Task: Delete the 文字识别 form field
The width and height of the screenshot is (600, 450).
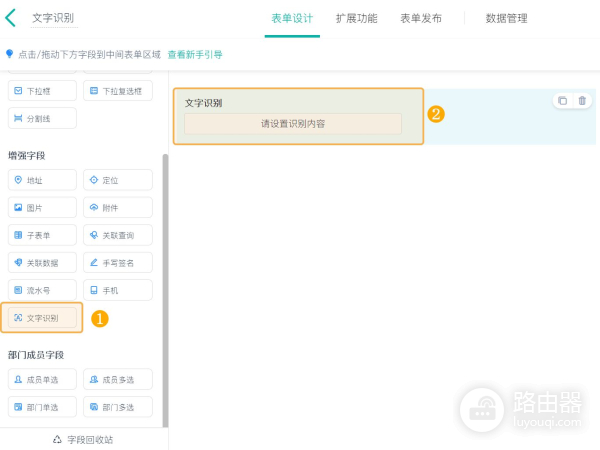Action: [x=582, y=101]
